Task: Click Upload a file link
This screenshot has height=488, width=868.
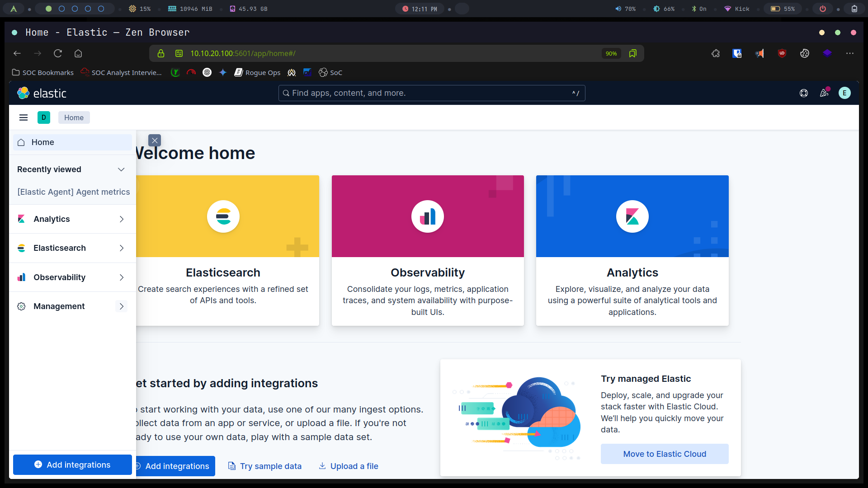Action: pyautogui.click(x=349, y=466)
